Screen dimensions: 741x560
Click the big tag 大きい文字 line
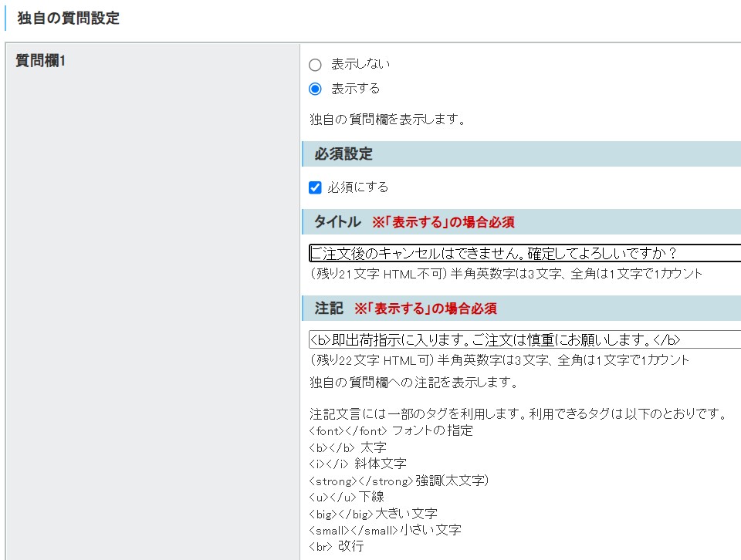373,513
